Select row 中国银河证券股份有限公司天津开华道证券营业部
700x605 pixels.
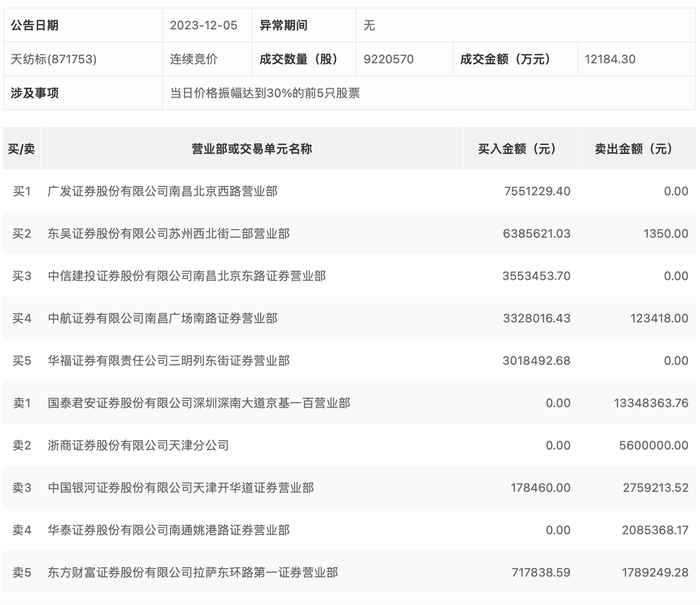pyautogui.click(x=350, y=488)
